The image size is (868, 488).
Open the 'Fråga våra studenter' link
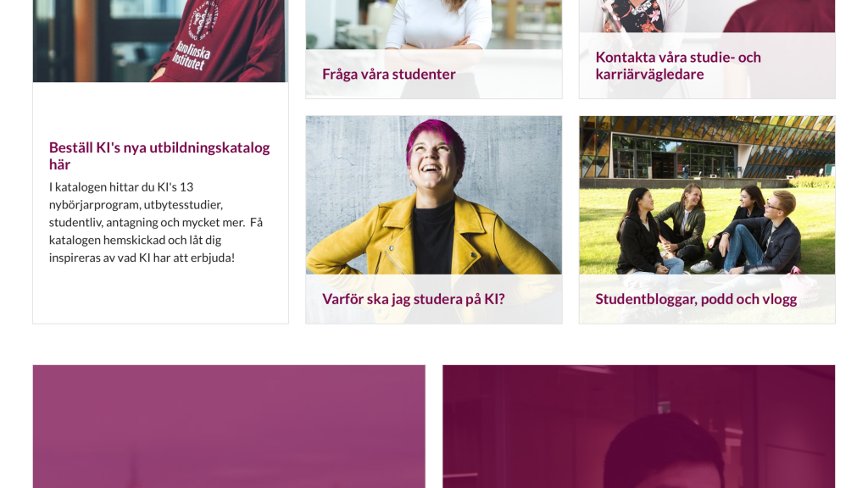[388, 75]
